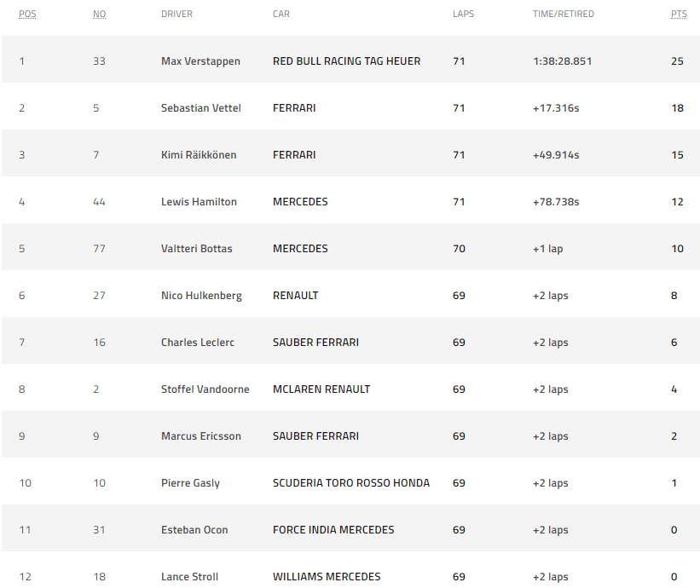
Task: Click Lance Stroll in last row
Action: (x=189, y=577)
